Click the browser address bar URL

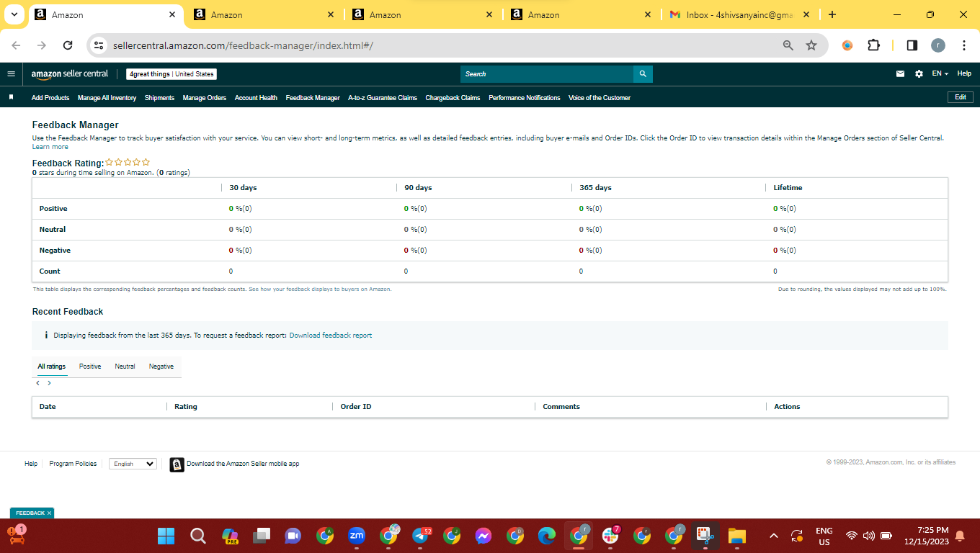tap(243, 45)
